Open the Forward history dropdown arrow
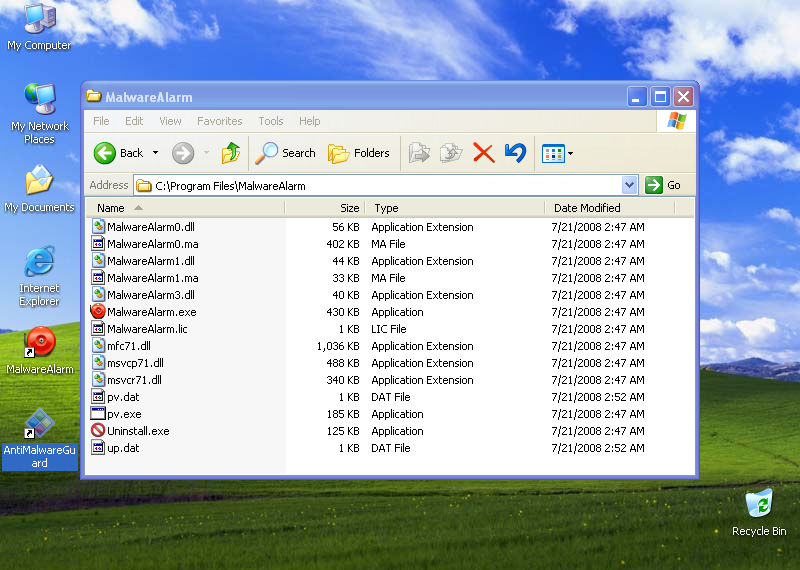Viewport: 800px width, 570px height. (207, 153)
